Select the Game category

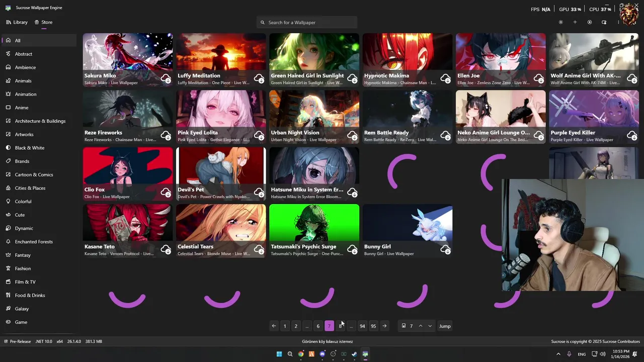tap(39, 322)
